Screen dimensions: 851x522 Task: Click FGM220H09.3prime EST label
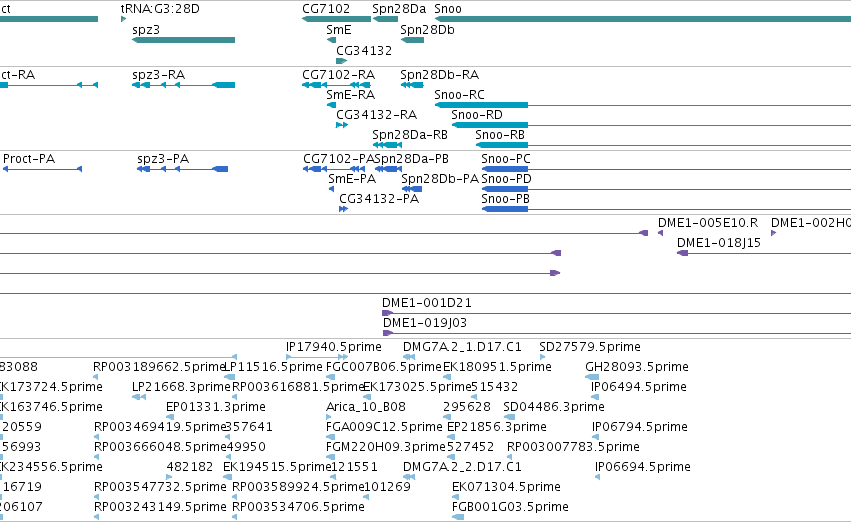pyautogui.click(x=385, y=448)
